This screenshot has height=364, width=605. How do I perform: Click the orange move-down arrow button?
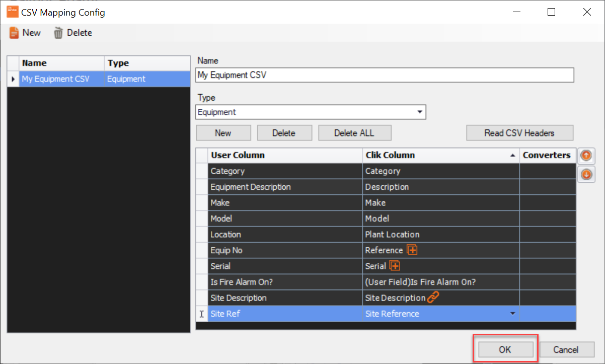click(586, 174)
